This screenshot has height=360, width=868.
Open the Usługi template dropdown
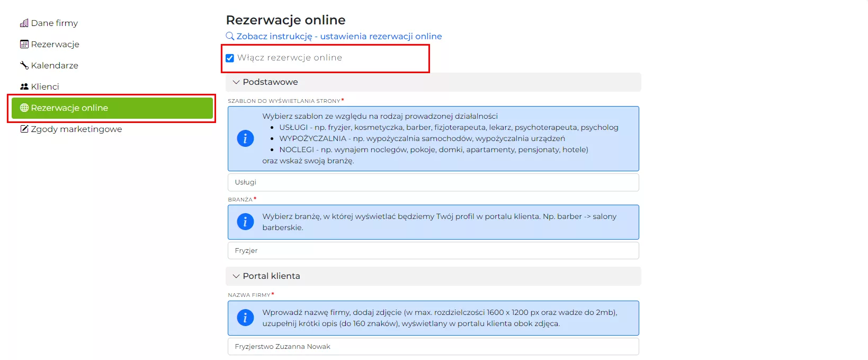click(433, 182)
